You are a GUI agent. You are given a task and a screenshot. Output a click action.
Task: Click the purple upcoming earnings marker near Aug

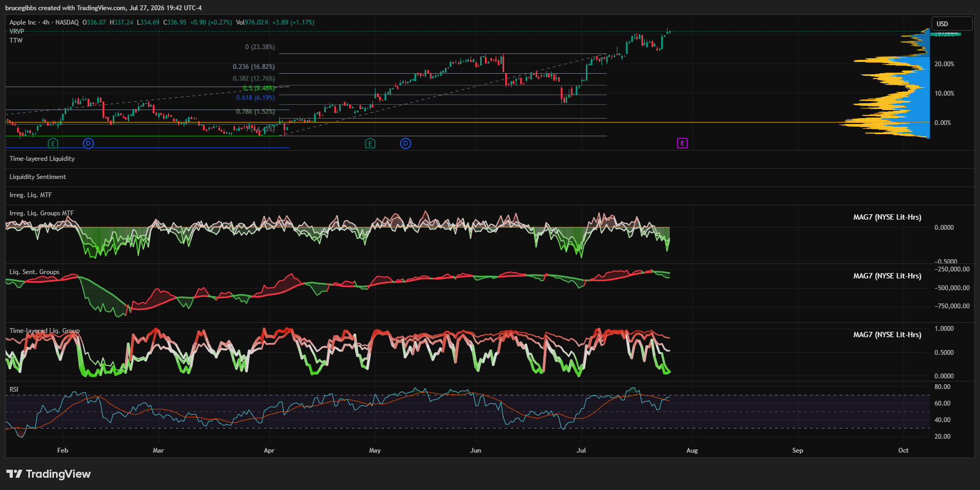pyautogui.click(x=682, y=143)
